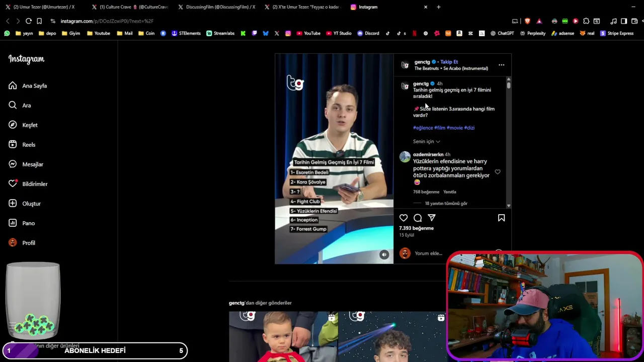The image size is (644, 362).
Task: Click Yanıtla under ozdemirserkn's comment
Action: pyautogui.click(x=449, y=192)
